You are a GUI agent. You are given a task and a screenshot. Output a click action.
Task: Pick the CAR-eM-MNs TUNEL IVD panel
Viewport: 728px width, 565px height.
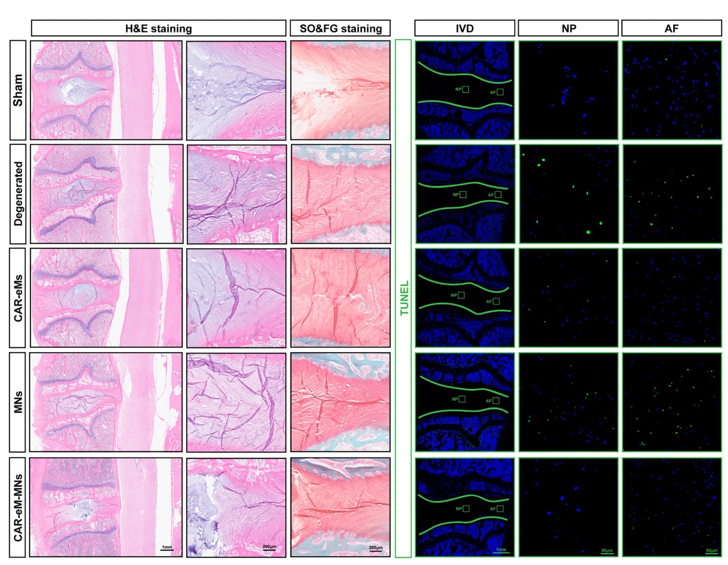coord(465,507)
